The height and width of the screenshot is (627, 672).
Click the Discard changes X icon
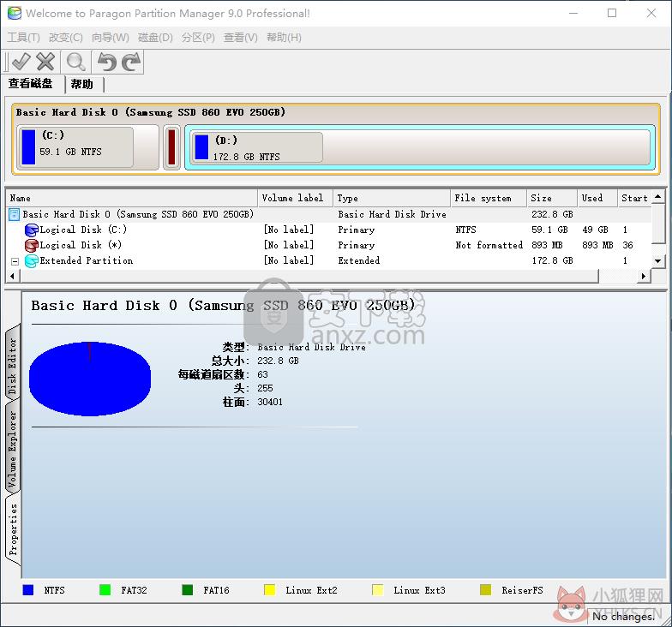(x=45, y=62)
